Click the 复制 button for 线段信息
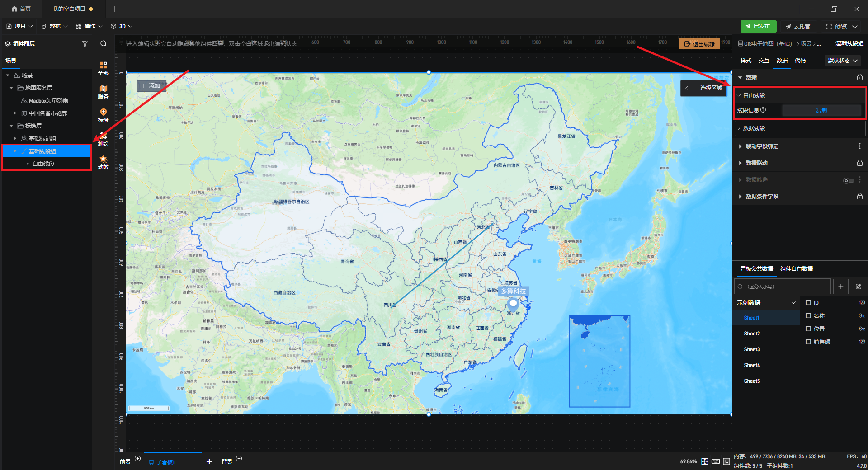 coord(821,110)
